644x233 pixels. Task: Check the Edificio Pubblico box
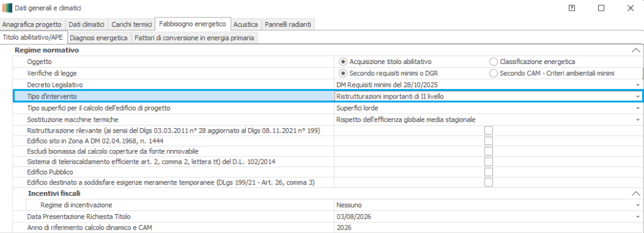pos(488,172)
